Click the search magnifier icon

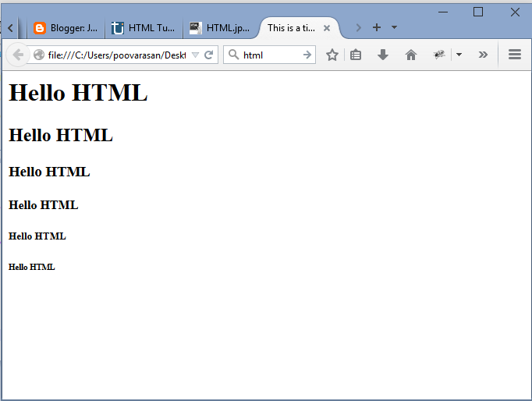(x=233, y=55)
